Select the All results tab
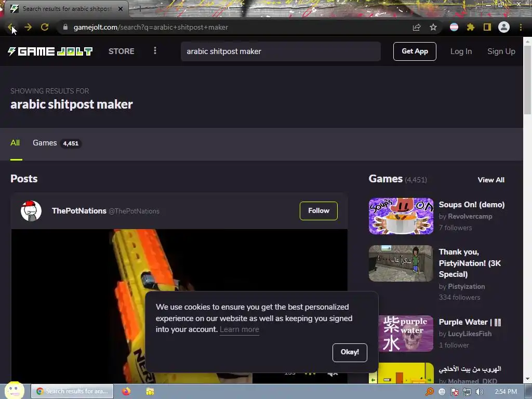 tap(15, 143)
